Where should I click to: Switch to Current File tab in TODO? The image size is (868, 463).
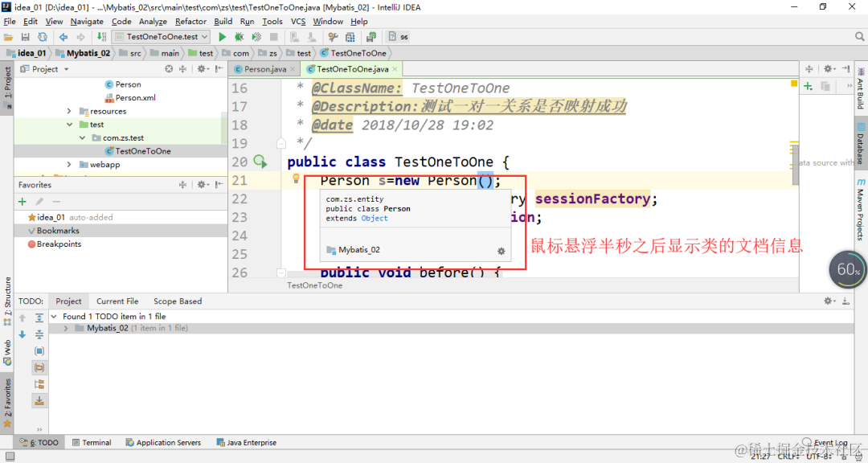click(x=117, y=301)
